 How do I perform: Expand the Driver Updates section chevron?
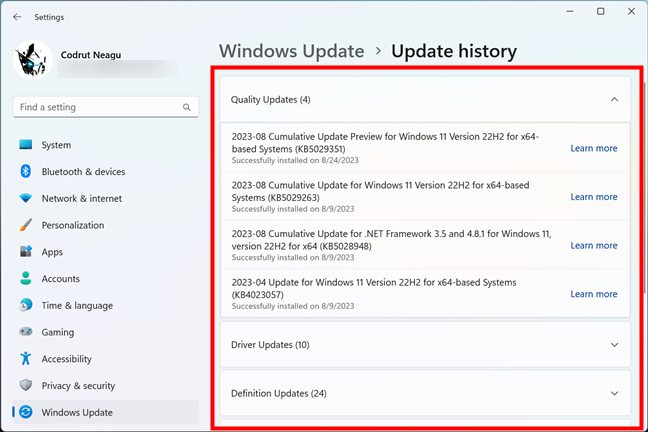615,345
